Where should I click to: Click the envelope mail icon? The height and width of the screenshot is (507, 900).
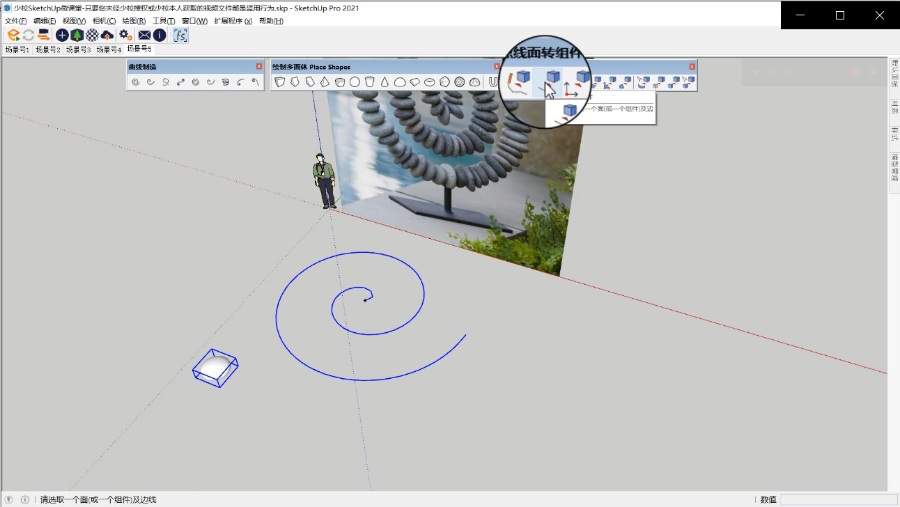point(145,36)
